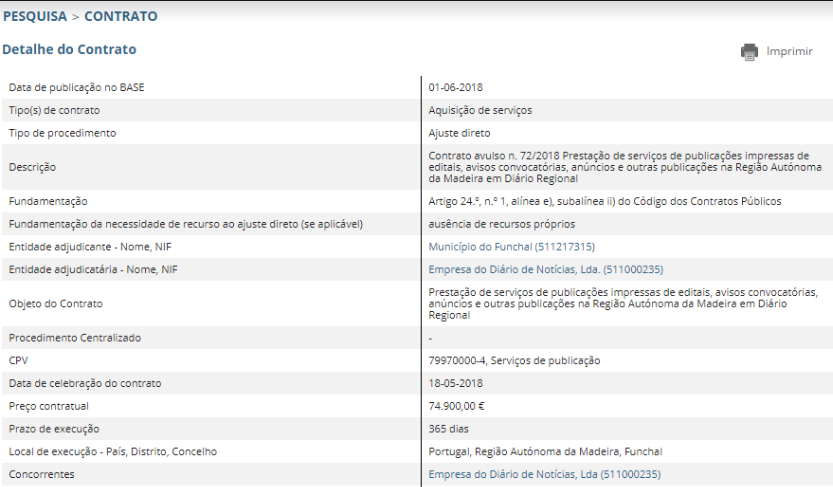Select celebration date 18-05-2018
833x487 pixels.
[455, 383]
